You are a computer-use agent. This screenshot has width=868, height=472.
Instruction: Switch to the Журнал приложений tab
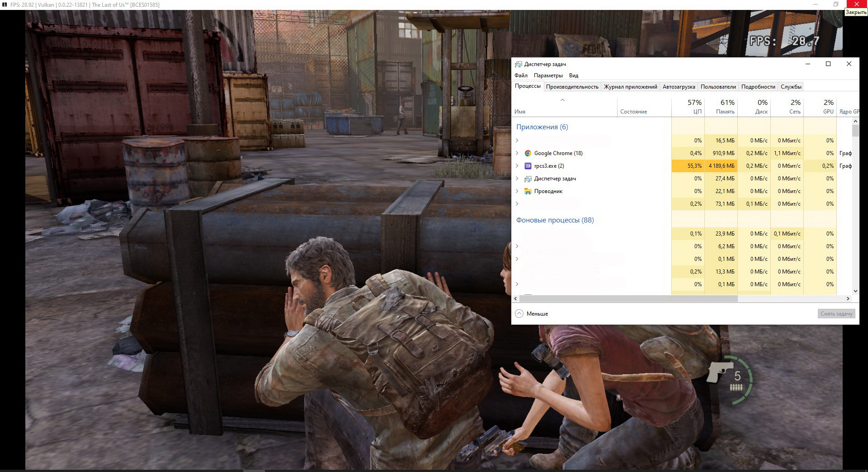pyautogui.click(x=630, y=87)
